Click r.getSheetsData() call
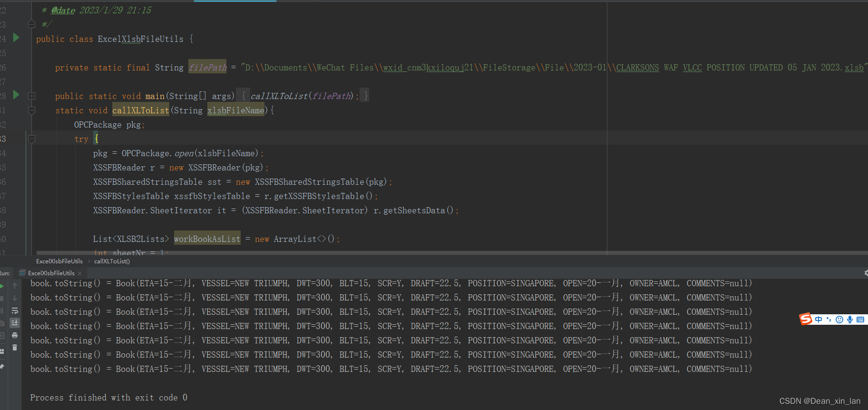This screenshot has width=868, height=410. pos(414,210)
